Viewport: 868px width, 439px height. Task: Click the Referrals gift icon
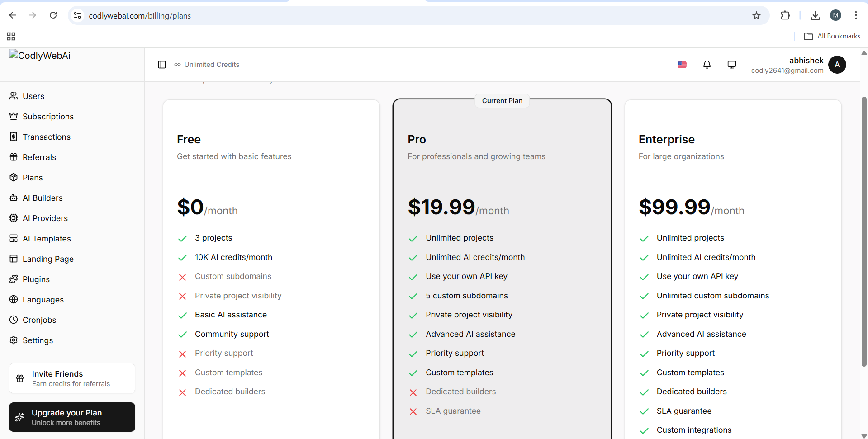[x=14, y=157]
